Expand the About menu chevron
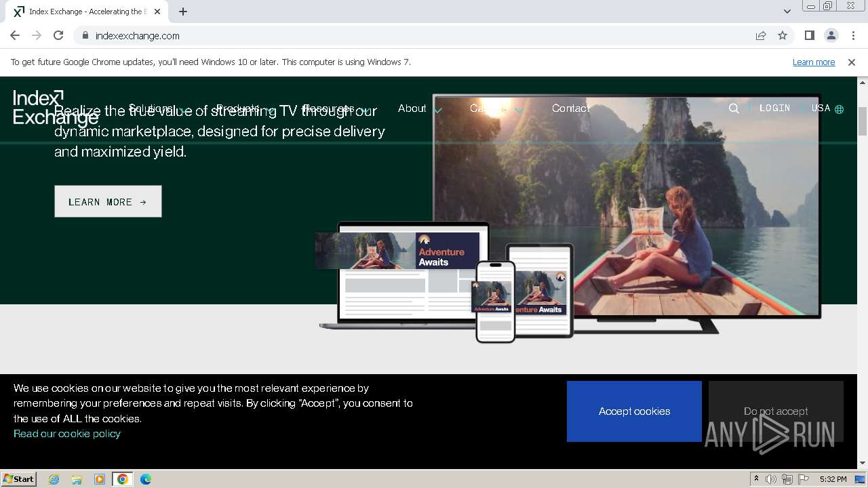Image resolution: width=868 pixels, height=488 pixels. (x=438, y=110)
